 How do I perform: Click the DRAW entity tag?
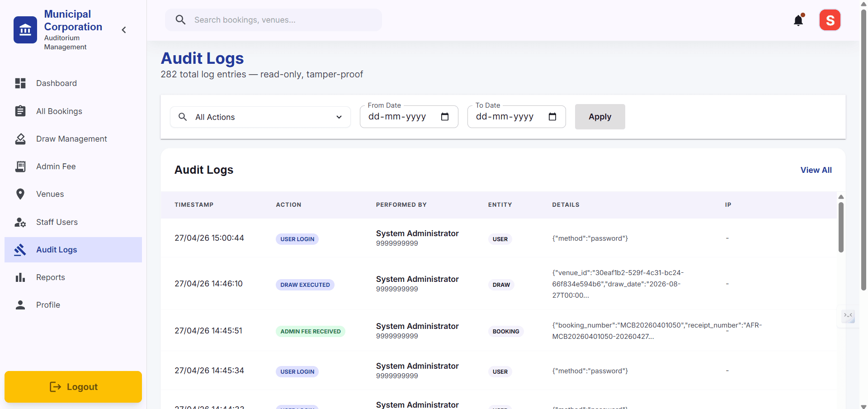[501, 285]
